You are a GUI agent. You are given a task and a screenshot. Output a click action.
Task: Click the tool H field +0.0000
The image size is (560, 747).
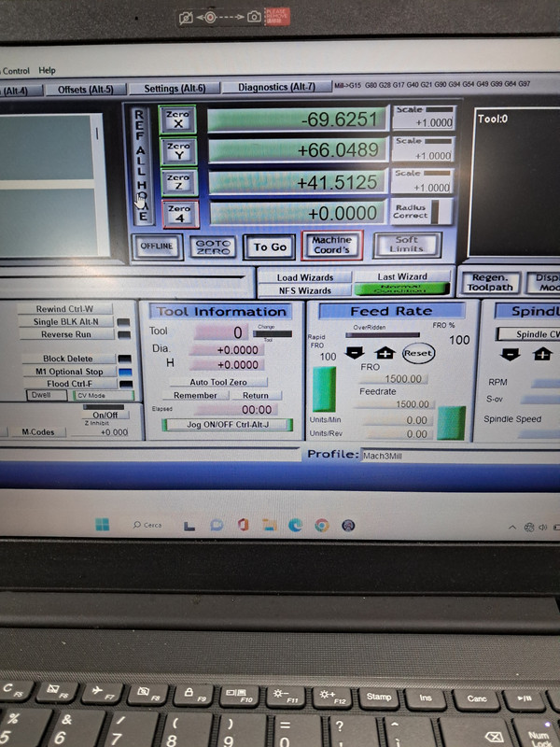pyautogui.click(x=227, y=364)
